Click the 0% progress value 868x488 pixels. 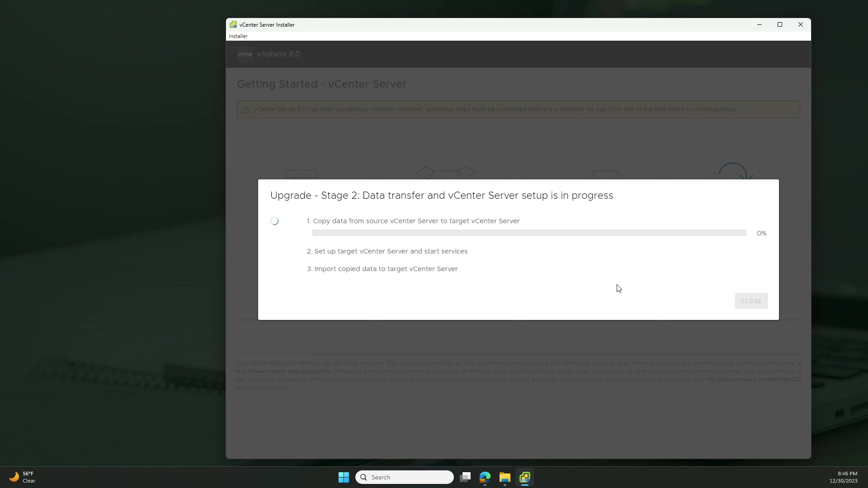(x=762, y=233)
